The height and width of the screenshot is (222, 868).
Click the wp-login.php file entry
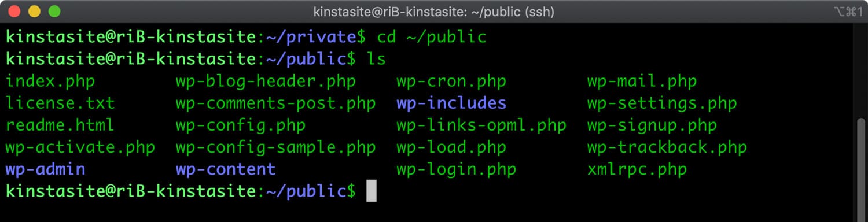pos(456,170)
